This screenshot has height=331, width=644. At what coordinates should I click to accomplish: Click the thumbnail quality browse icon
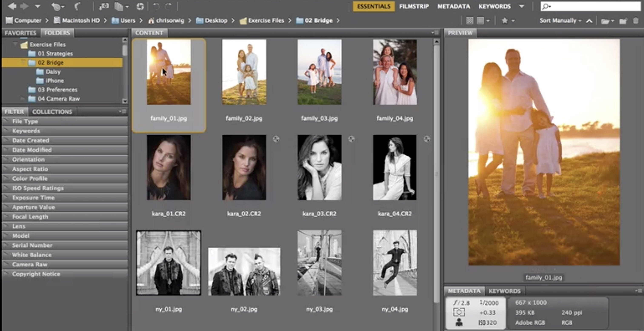pos(470,20)
